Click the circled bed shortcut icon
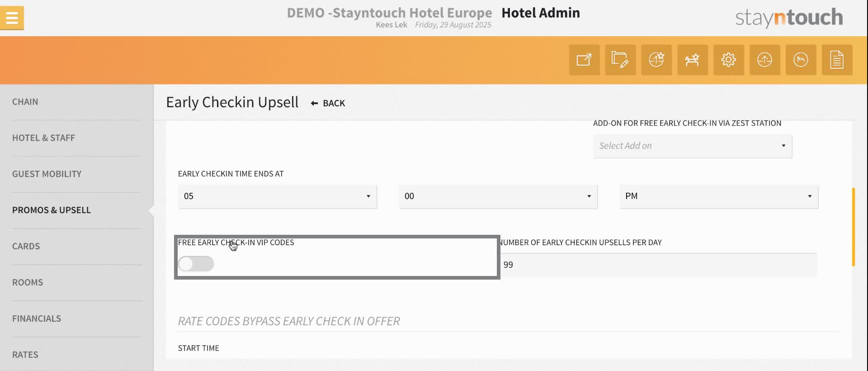The height and width of the screenshot is (371, 868). tap(801, 60)
